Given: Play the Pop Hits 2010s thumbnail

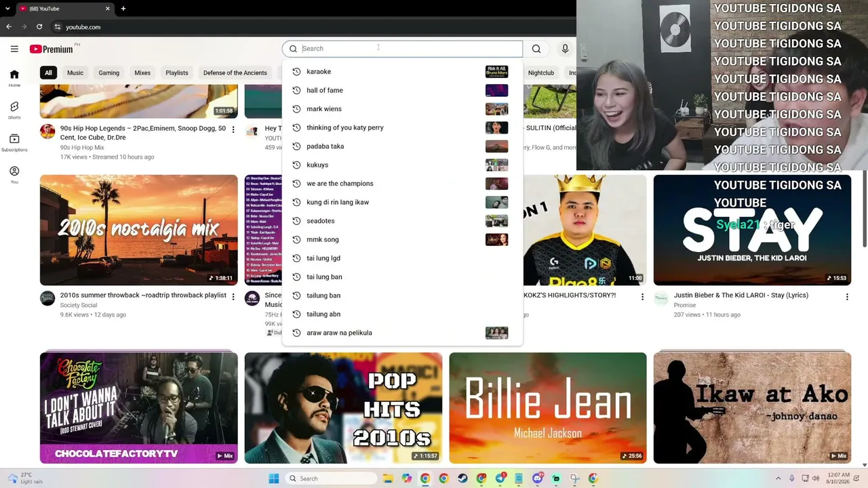Looking at the screenshot, I should [343, 408].
